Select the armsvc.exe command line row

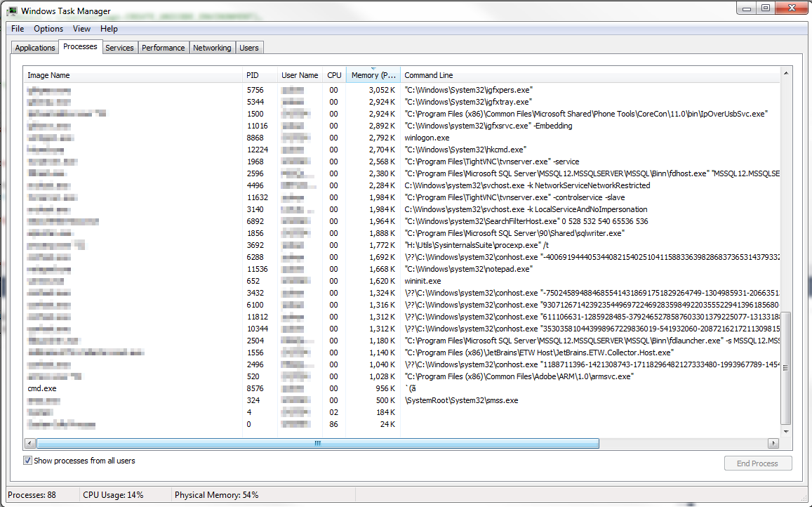(x=402, y=376)
